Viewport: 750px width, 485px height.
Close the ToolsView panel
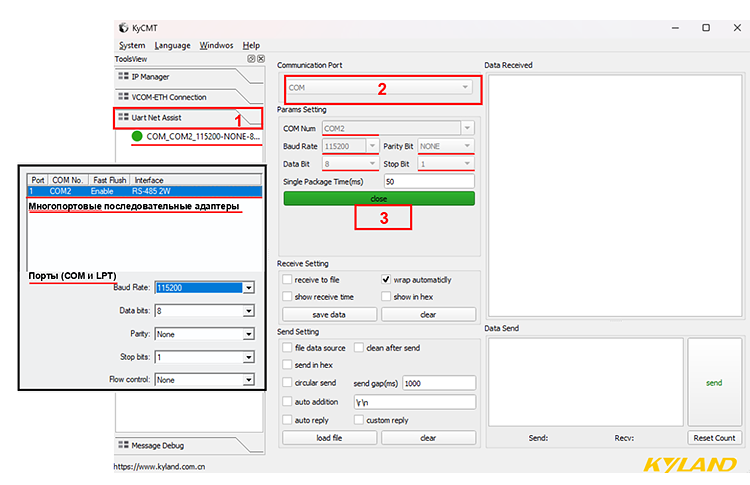(x=261, y=59)
